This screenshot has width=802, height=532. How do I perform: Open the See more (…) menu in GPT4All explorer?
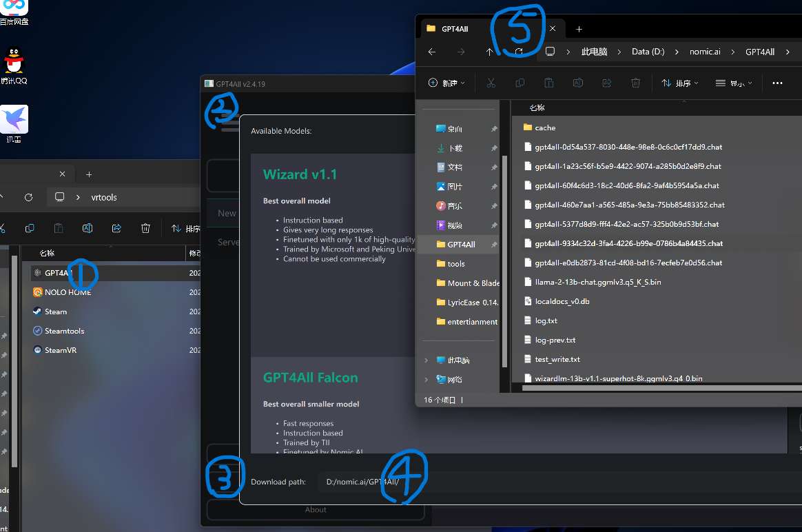(777, 83)
